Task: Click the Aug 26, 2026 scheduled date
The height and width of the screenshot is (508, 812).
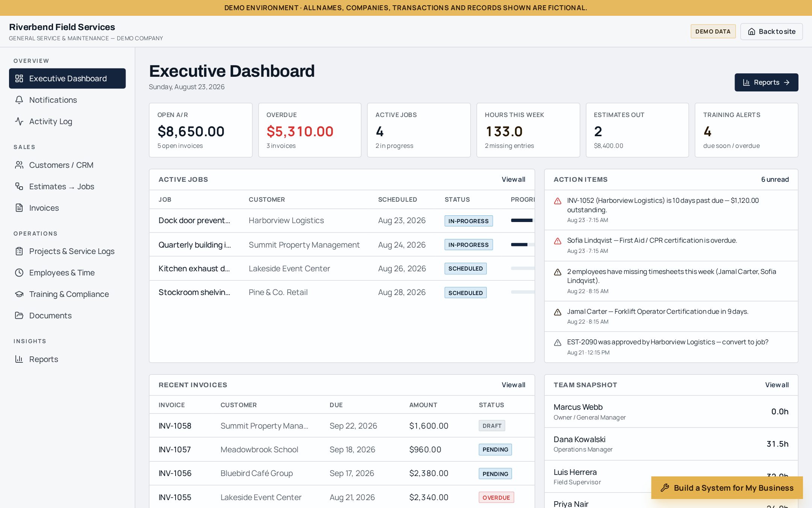Action: pos(402,268)
